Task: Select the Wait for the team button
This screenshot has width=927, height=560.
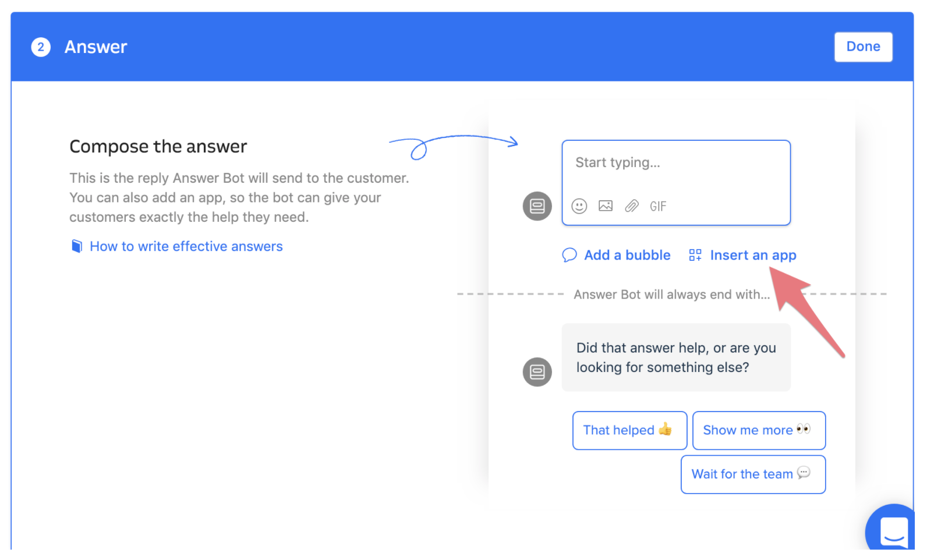Action: (x=753, y=474)
